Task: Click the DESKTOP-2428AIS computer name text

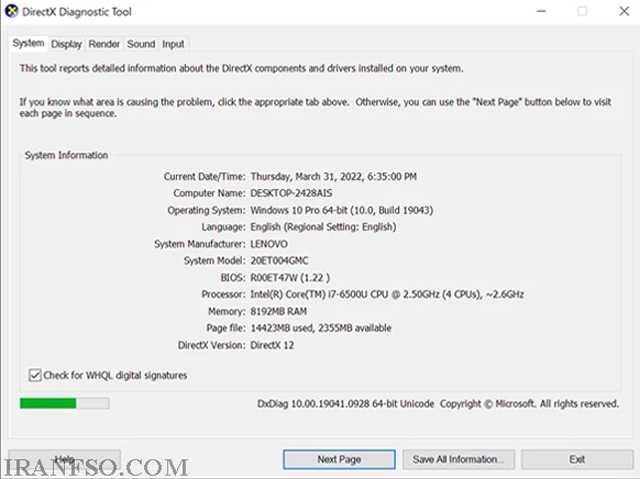Action: tap(291, 193)
